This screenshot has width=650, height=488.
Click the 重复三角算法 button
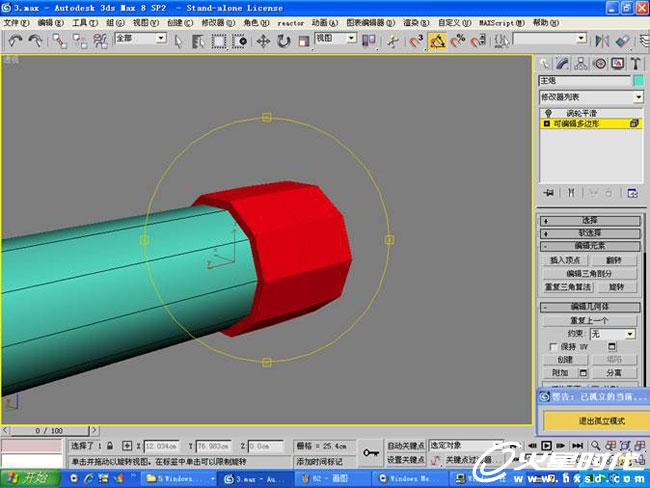coord(568,287)
